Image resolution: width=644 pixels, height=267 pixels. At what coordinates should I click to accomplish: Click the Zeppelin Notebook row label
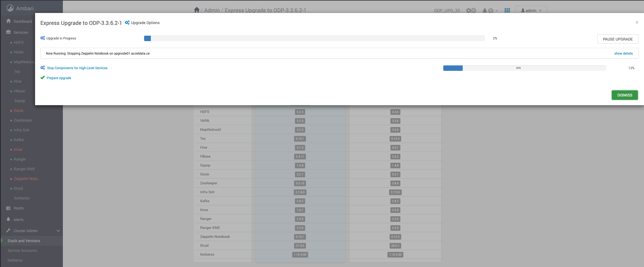(215, 236)
